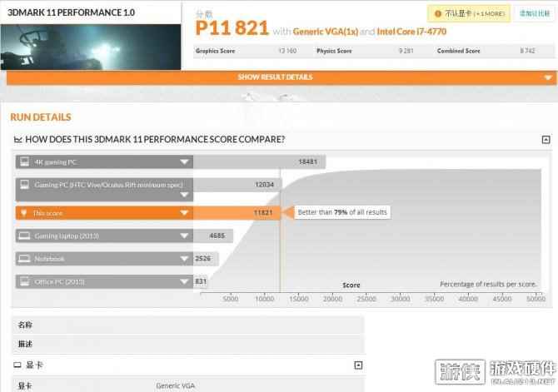
Task: Click the 4K gaming PC monitor icon
Action: point(24,161)
